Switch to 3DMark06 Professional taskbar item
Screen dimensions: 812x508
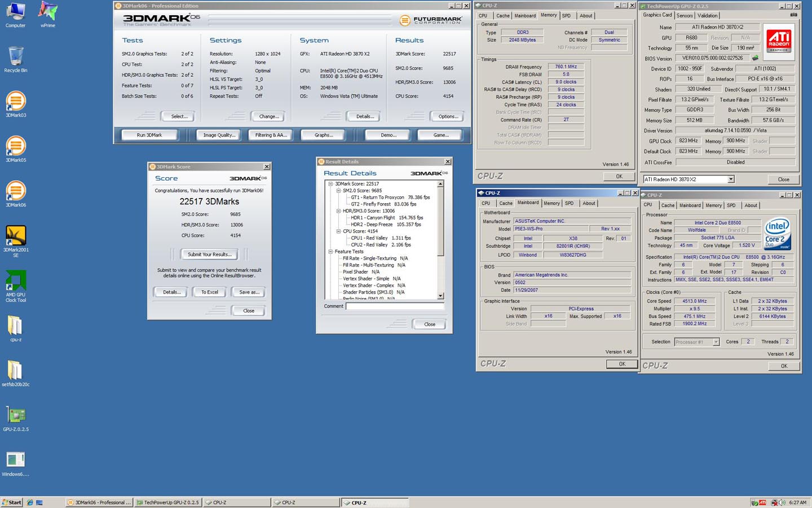coord(99,502)
